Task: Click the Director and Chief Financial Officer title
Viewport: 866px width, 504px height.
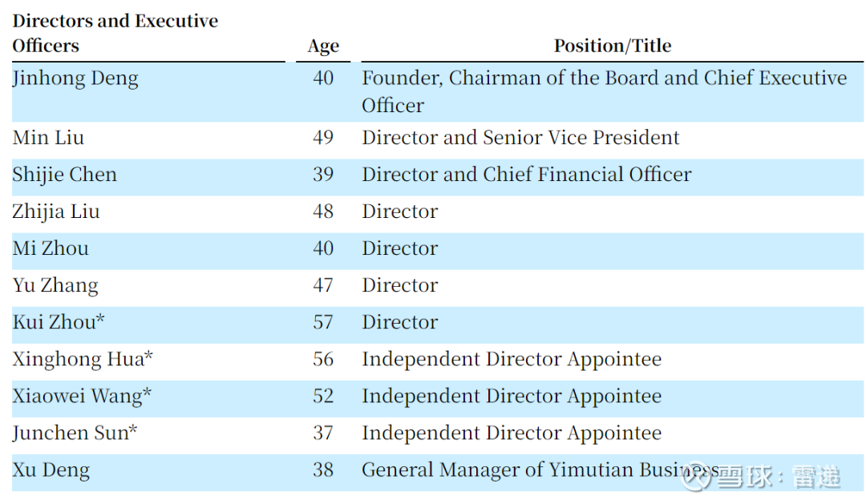Action: coord(526,175)
